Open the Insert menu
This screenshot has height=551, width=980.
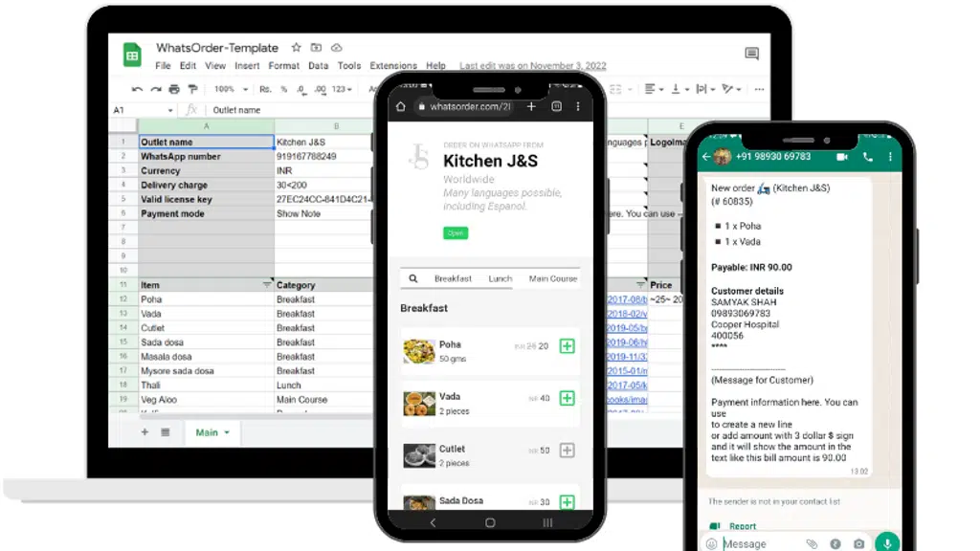(x=247, y=66)
